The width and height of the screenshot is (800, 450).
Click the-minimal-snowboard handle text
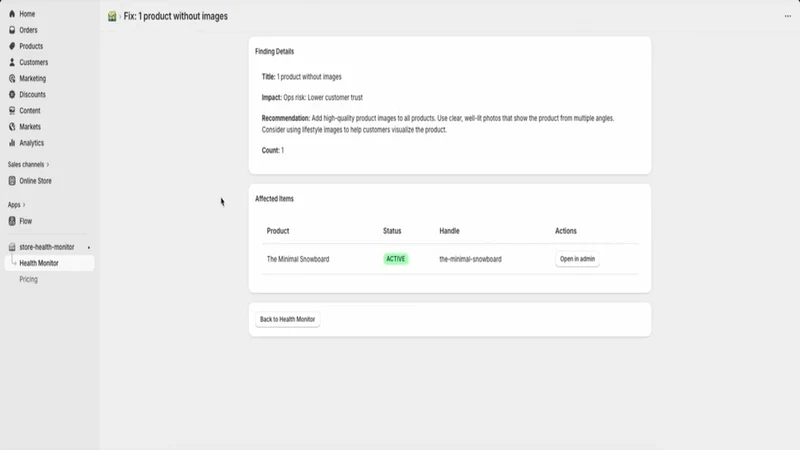click(x=470, y=259)
